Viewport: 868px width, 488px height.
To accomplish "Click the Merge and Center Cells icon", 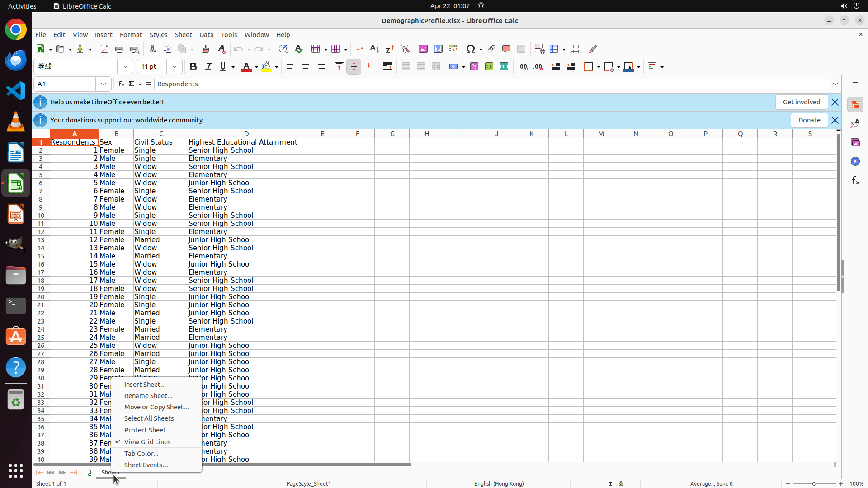I will click(x=406, y=67).
